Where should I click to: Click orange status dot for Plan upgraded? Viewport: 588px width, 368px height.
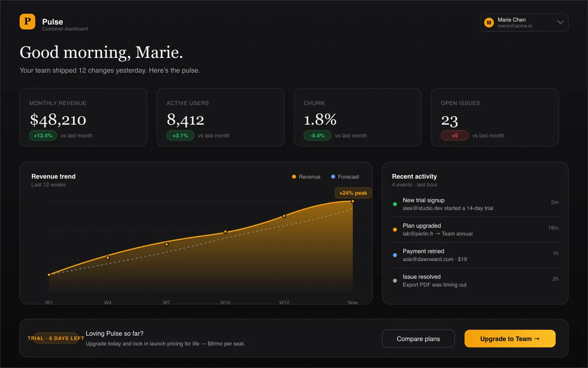point(395,230)
